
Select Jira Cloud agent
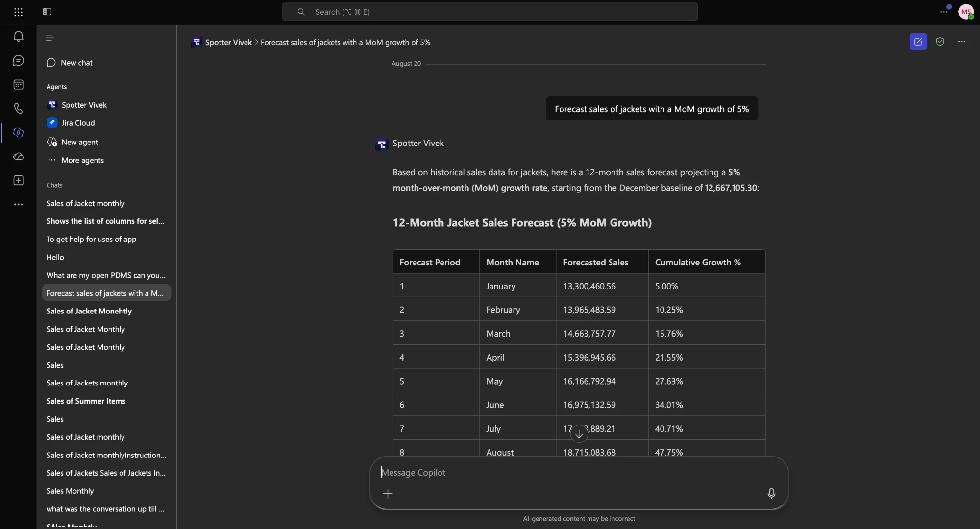(71, 123)
